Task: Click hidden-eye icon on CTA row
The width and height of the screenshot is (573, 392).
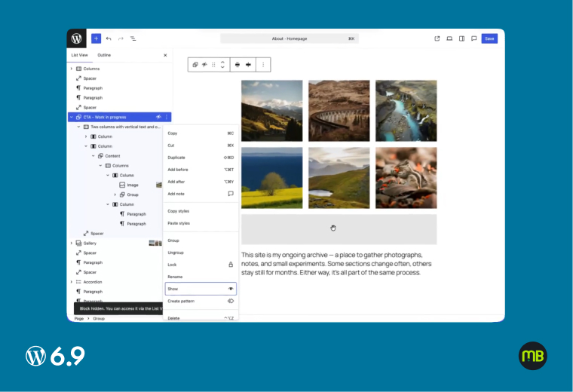Action: coord(158,117)
